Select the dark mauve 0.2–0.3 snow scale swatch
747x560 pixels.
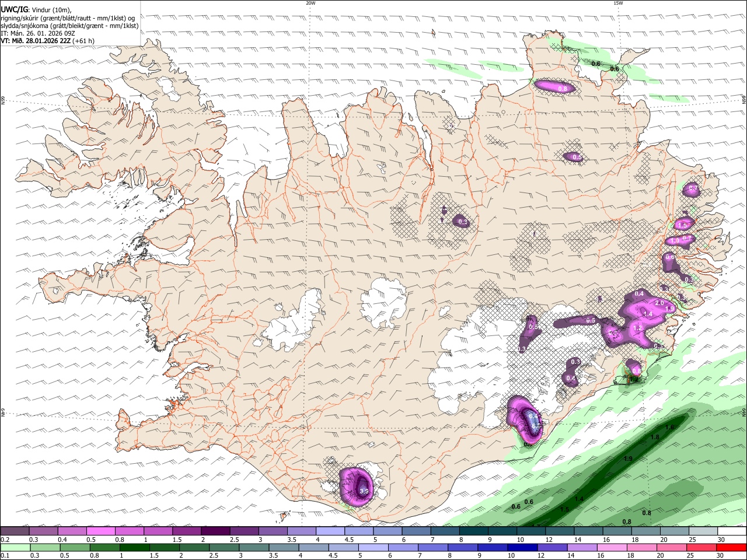(15, 531)
